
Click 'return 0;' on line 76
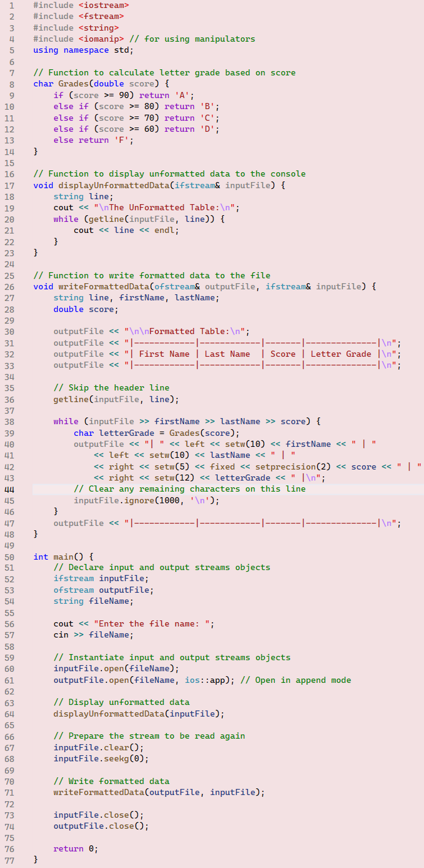click(76, 849)
